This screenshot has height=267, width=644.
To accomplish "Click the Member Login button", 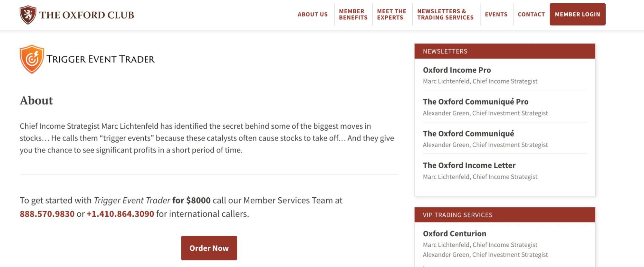I will pyautogui.click(x=577, y=14).
